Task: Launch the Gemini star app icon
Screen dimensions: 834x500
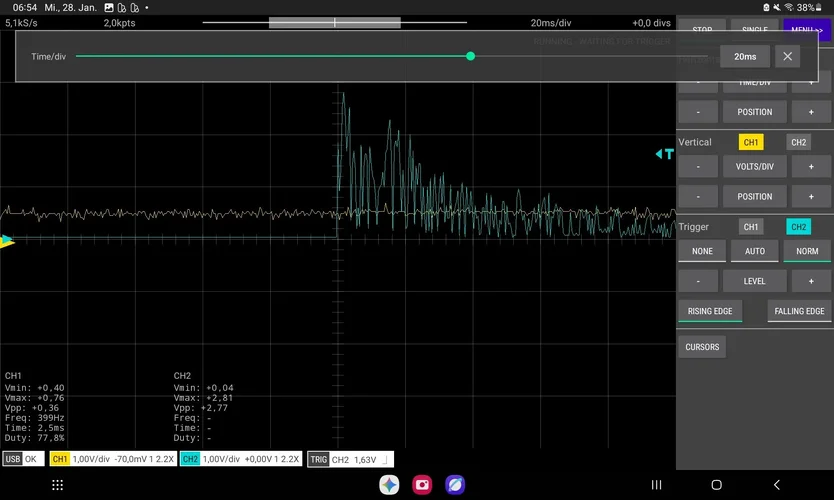Action: (389, 485)
